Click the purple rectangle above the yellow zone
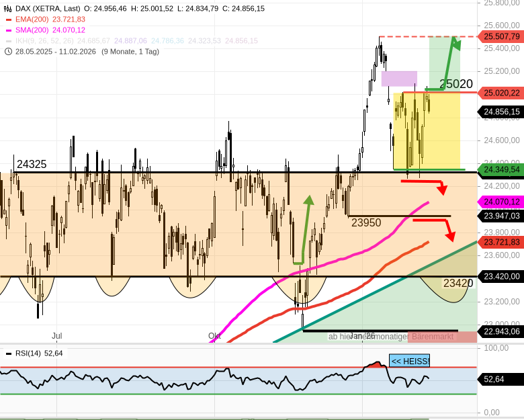 (x=399, y=78)
